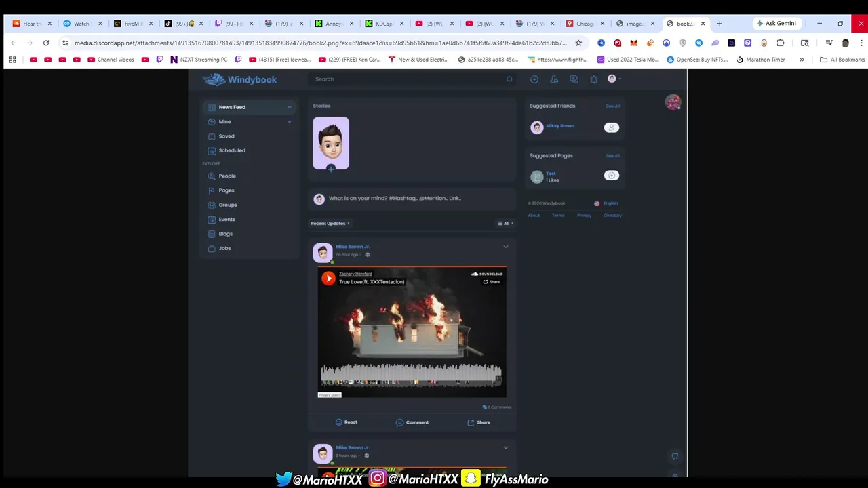Expand the News Feed chevron
868x488 pixels.
click(x=289, y=107)
